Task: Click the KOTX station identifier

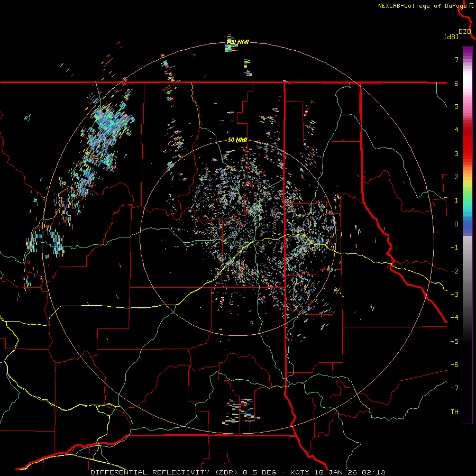Action: coord(300,472)
